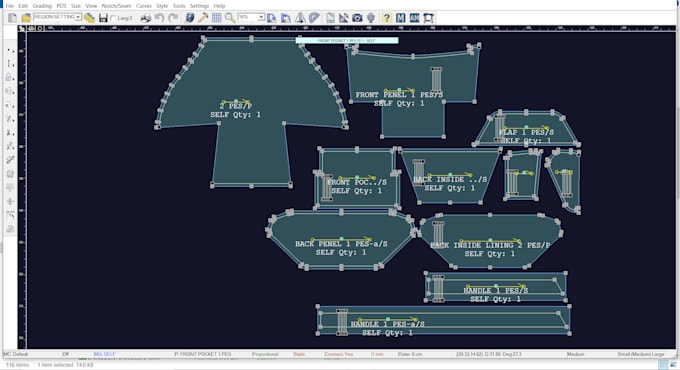Click the grid table icon
Screen dimensions: 680x370
pyautogui.click(x=216, y=18)
